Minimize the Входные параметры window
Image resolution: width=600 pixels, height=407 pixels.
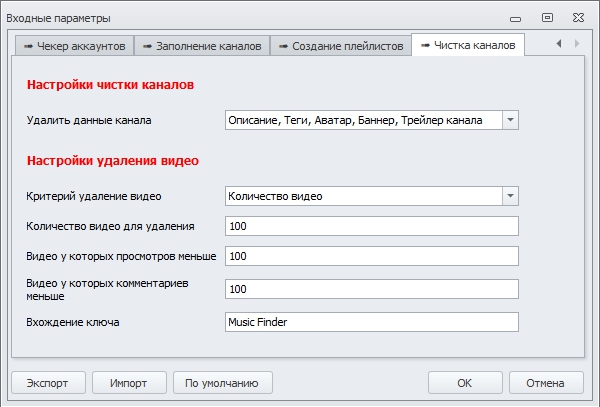pyautogui.click(x=515, y=17)
